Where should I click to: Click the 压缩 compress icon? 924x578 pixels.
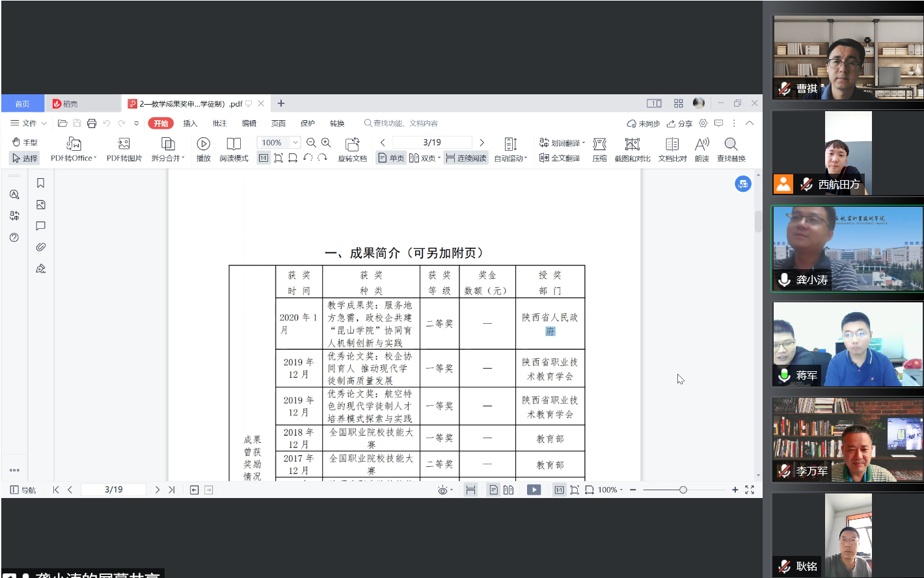(x=599, y=150)
